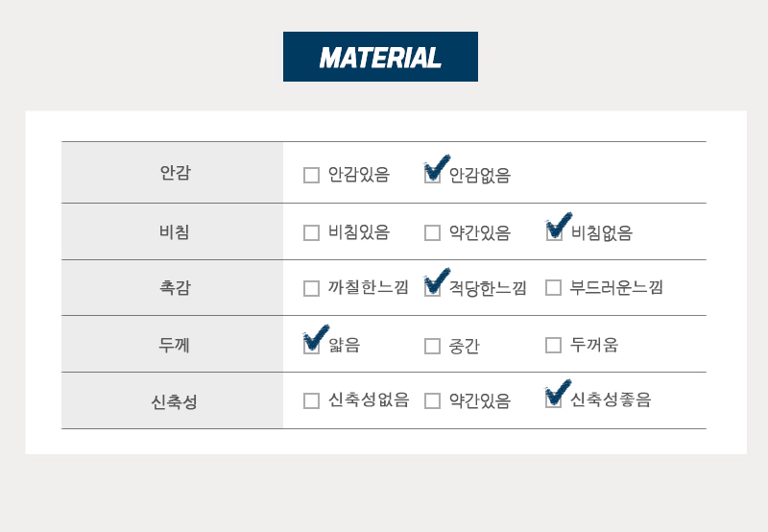Tick the 약간있음 box in 비침 row

[x=433, y=232]
